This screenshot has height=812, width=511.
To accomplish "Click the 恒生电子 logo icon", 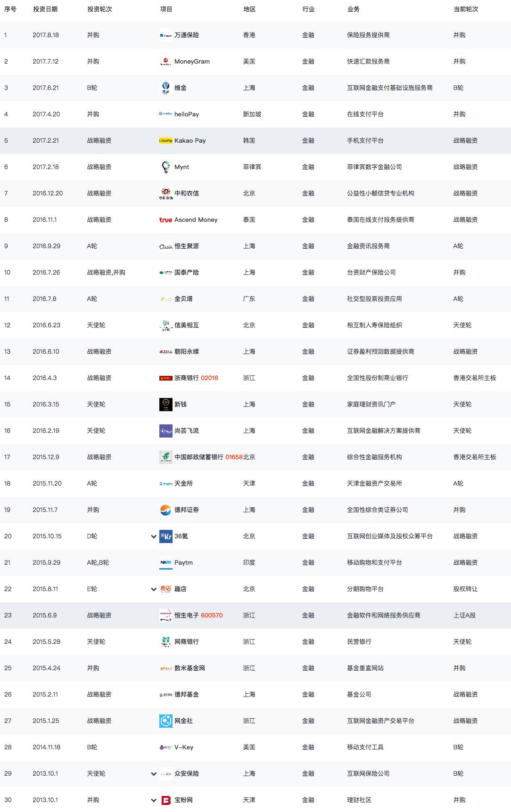I will (x=165, y=616).
